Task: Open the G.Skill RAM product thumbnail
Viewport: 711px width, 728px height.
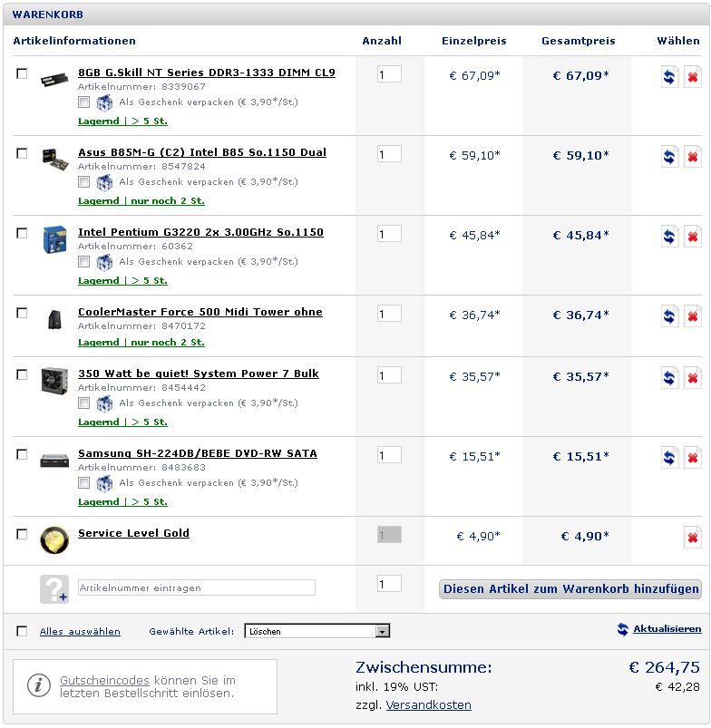Action: click(x=54, y=79)
